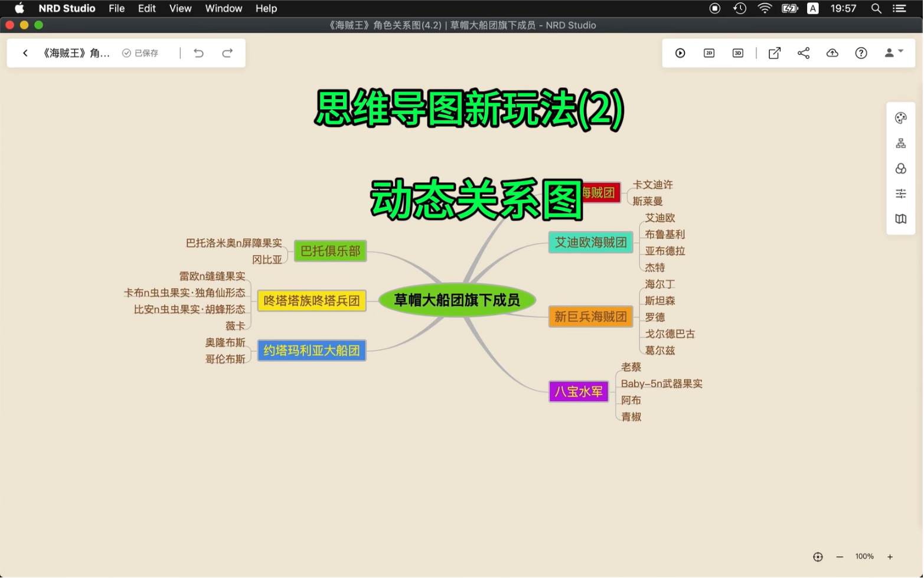Open the overlapping circles style icon
The image size is (924, 578).
coord(902,169)
